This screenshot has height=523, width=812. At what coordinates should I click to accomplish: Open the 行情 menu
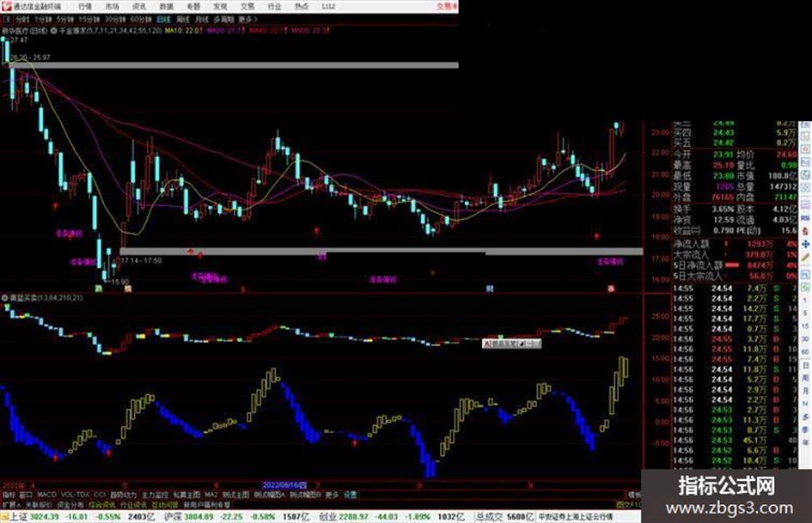point(85,6)
